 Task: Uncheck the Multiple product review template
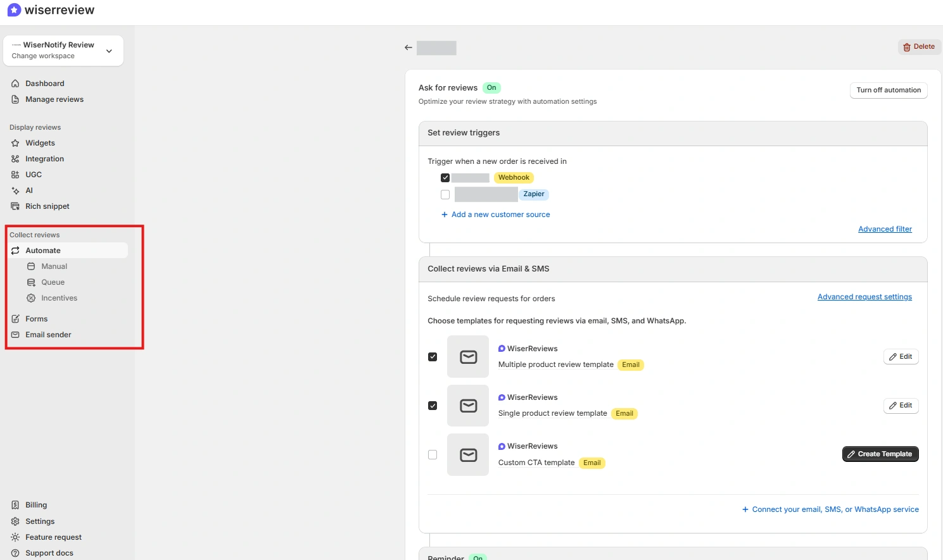click(x=433, y=356)
